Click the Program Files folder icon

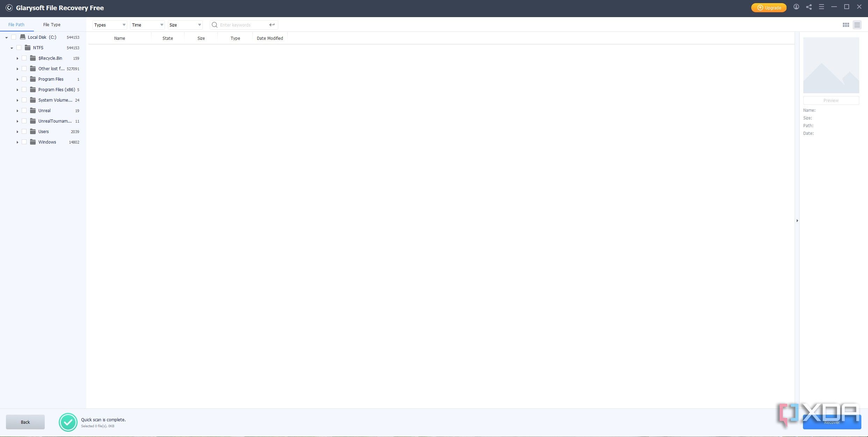coord(33,79)
